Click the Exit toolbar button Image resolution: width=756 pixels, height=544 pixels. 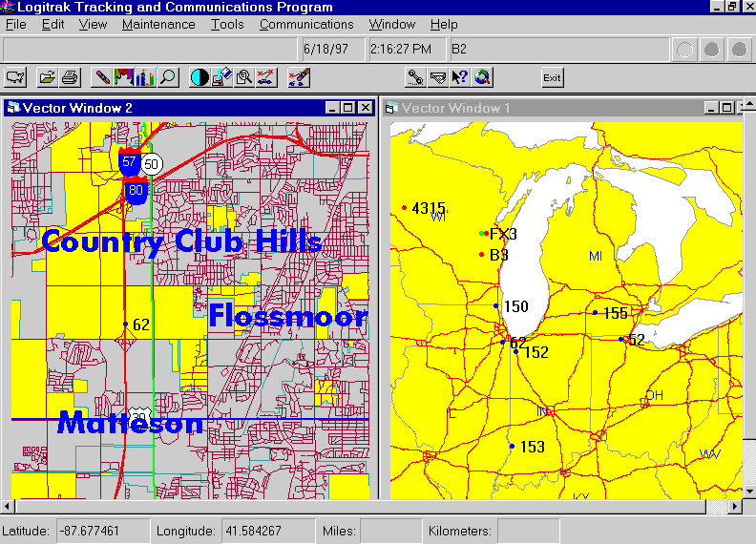pos(552,77)
